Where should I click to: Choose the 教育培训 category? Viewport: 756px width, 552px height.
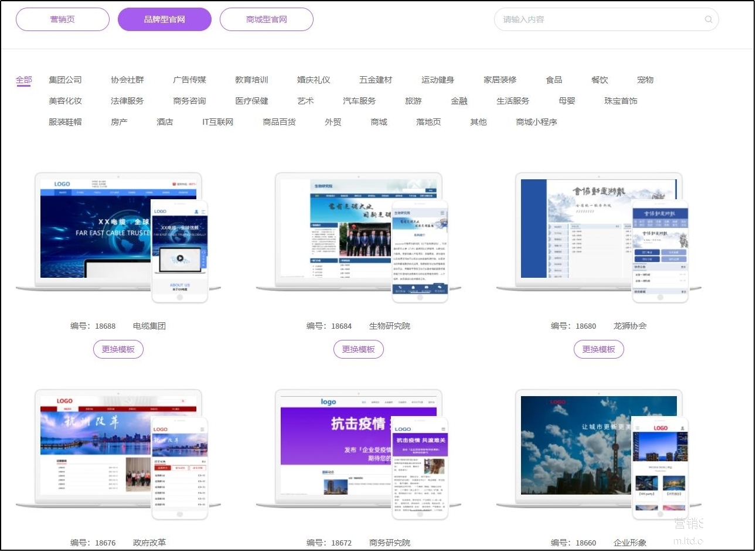click(251, 80)
